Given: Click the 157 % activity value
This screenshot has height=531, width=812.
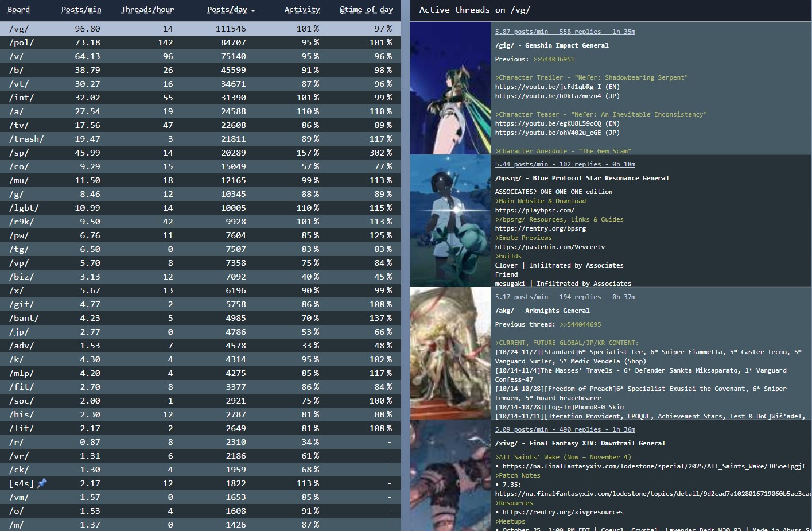Looking at the screenshot, I should [308, 153].
